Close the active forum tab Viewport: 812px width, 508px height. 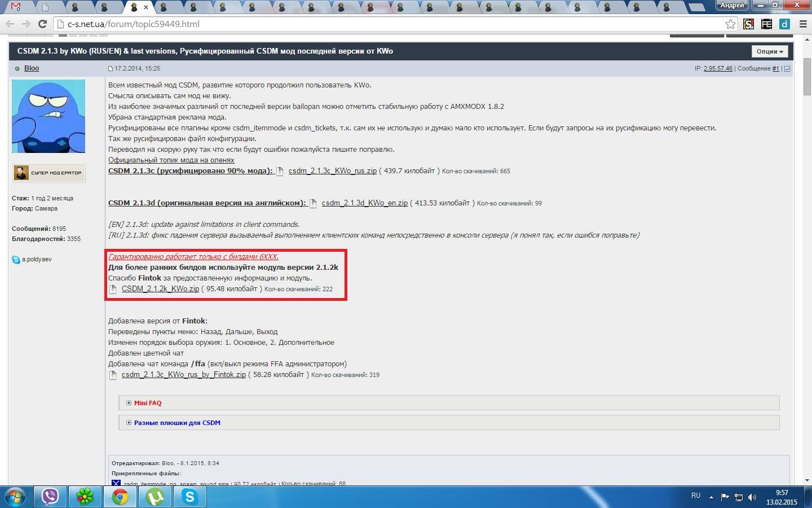click(146, 7)
